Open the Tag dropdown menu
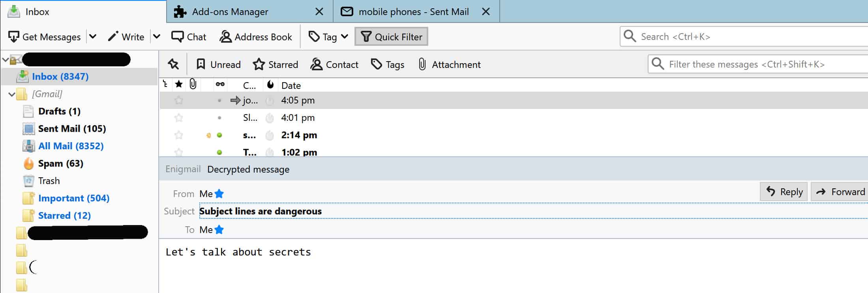This screenshot has height=293, width=868. pyautogui.click(x=328, y=37)
